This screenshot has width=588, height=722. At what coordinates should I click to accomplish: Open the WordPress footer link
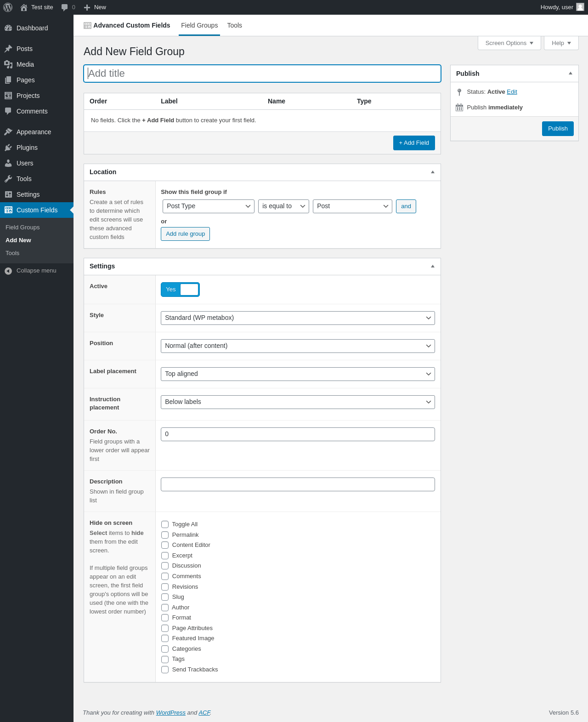171,713
